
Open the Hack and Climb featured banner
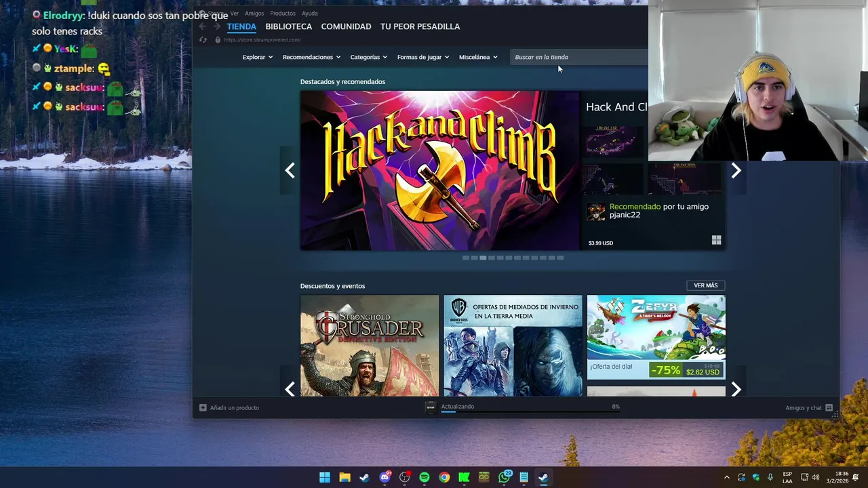(440, 170)
